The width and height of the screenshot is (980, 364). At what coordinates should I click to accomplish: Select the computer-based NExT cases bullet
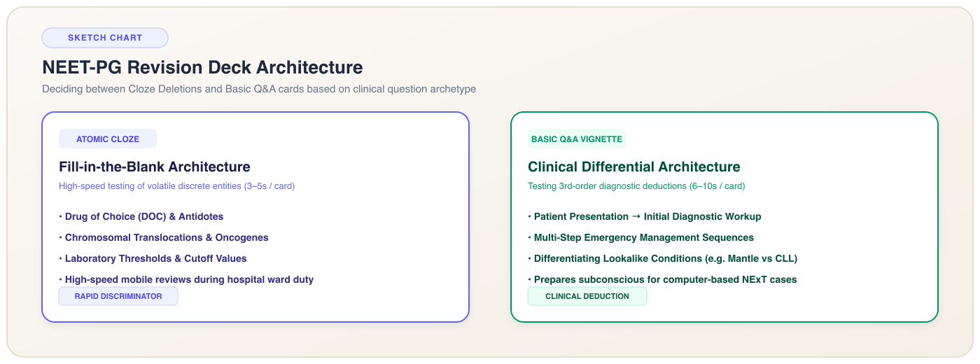click(x=662, y=279)
